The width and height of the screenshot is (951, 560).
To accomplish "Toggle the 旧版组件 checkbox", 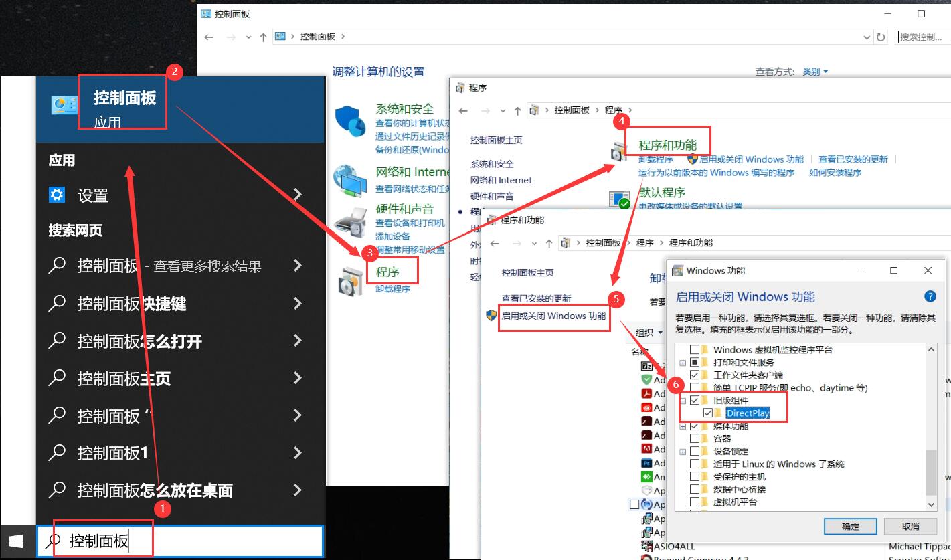I will [x=695, y=401].
